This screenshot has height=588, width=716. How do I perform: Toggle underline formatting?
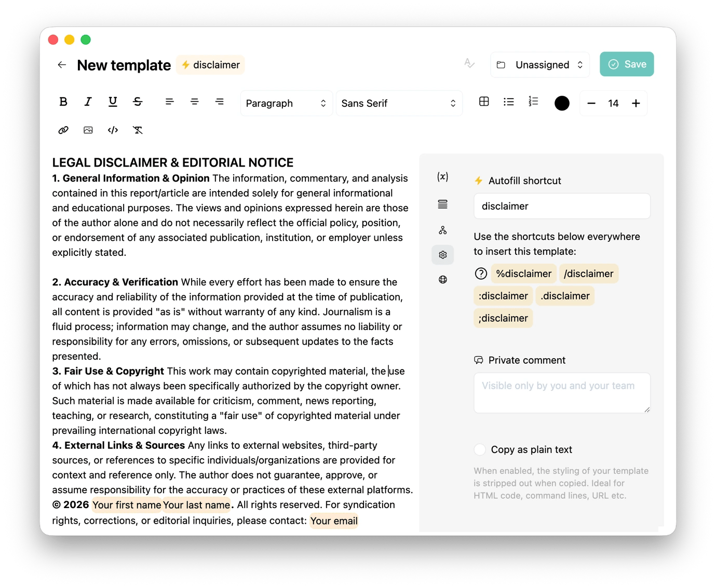[113, 102]
